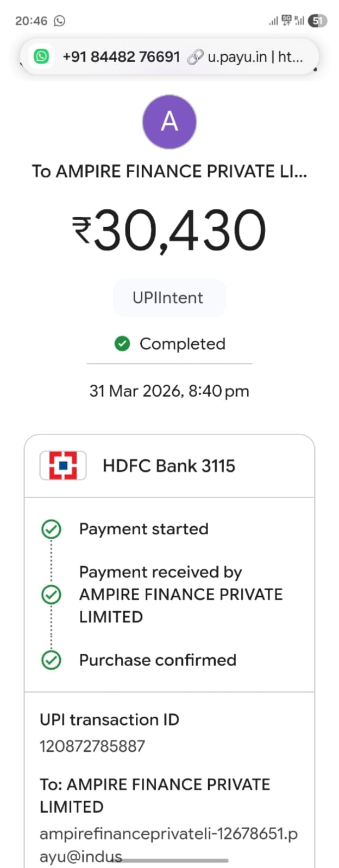Image resolution: width=339 pixels, height=868 pixels.
Task: Tap the battery indicator in status bar
Action: (x=317, y=21)
